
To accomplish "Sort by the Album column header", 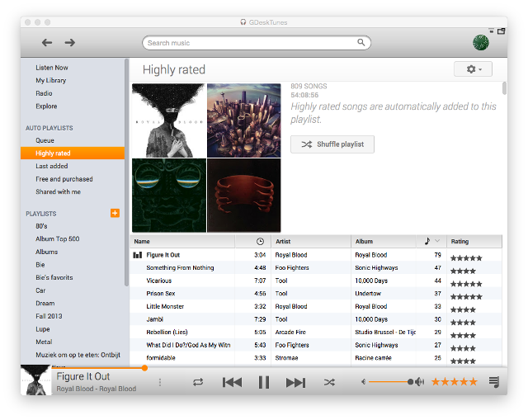I will coord(384,241).
